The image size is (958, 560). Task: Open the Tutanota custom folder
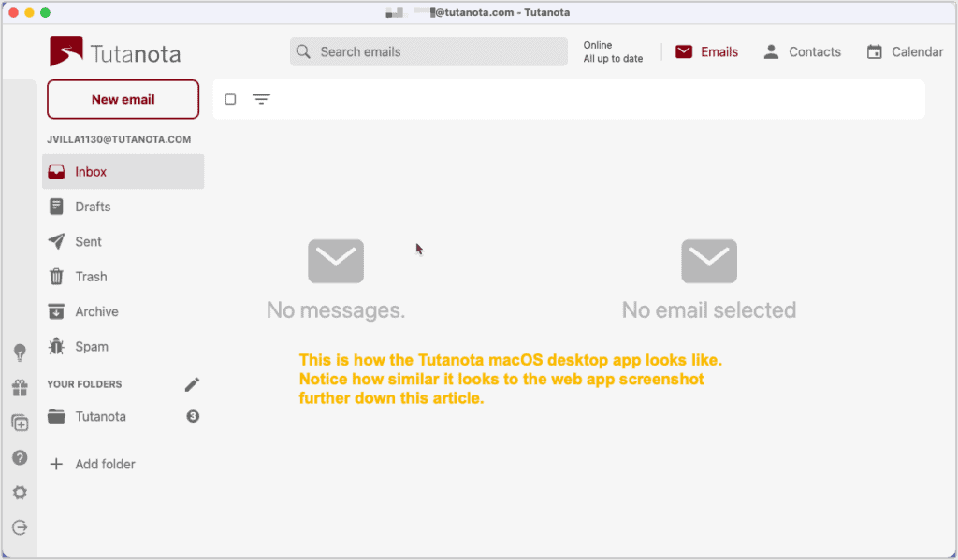click(x=123, y=416)
